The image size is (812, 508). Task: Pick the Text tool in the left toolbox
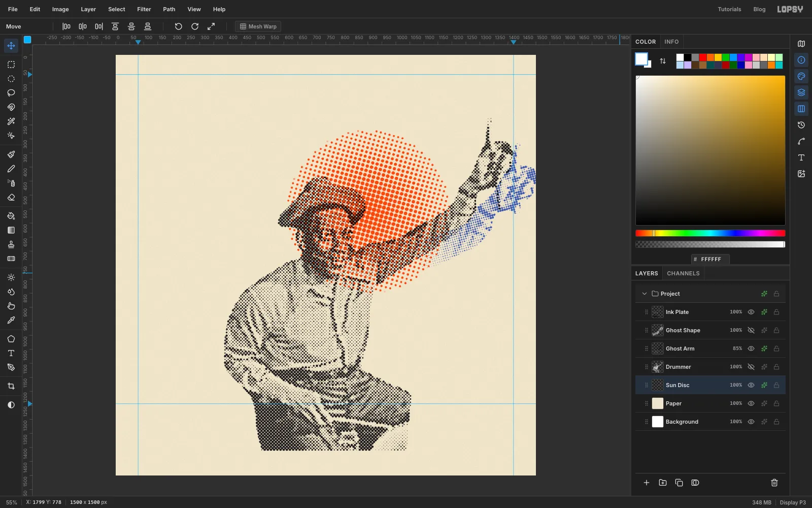[11, 353]
